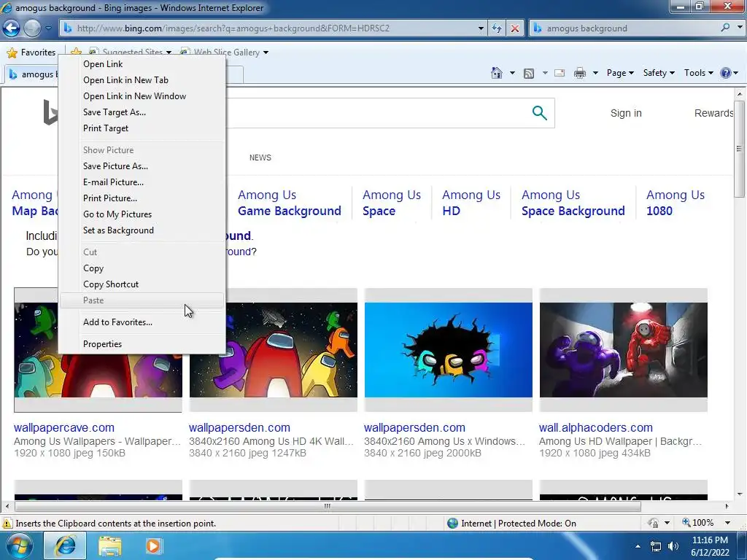
Task: Select Copy Shortcut entry
Action: 142,284
